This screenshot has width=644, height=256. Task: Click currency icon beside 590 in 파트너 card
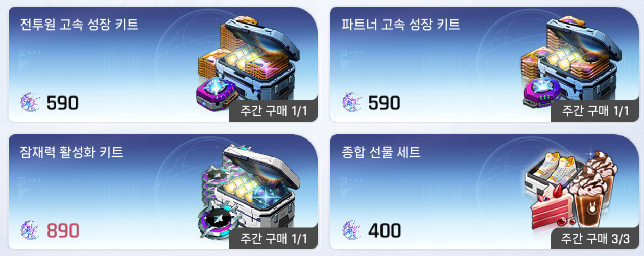click(351, 104)
